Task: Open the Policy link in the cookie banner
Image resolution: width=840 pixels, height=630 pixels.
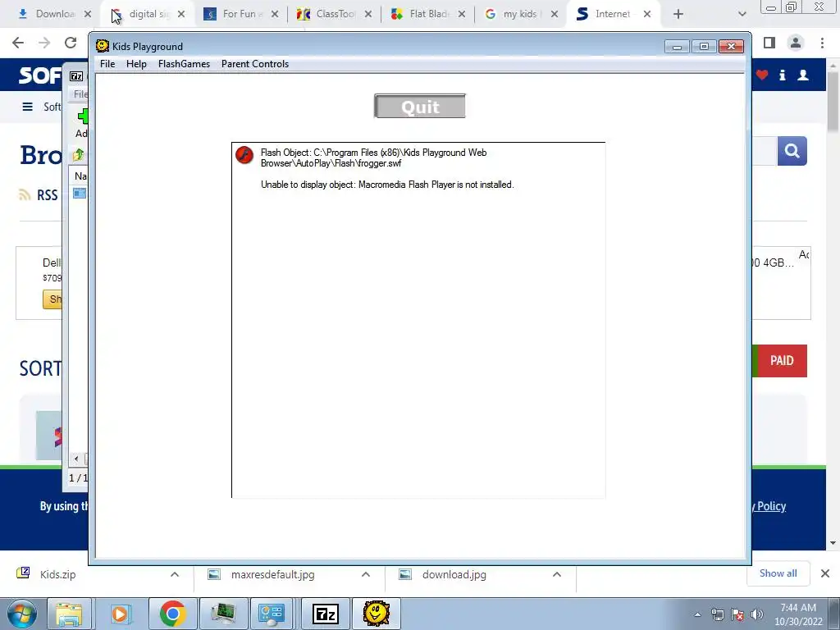Action: [771, 506]
